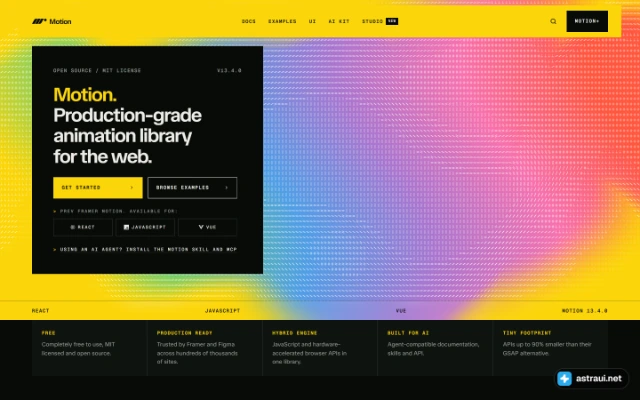
Task: Click the Open Source / MIT License text
Action: pyautogui.click(x=97, y=71)
